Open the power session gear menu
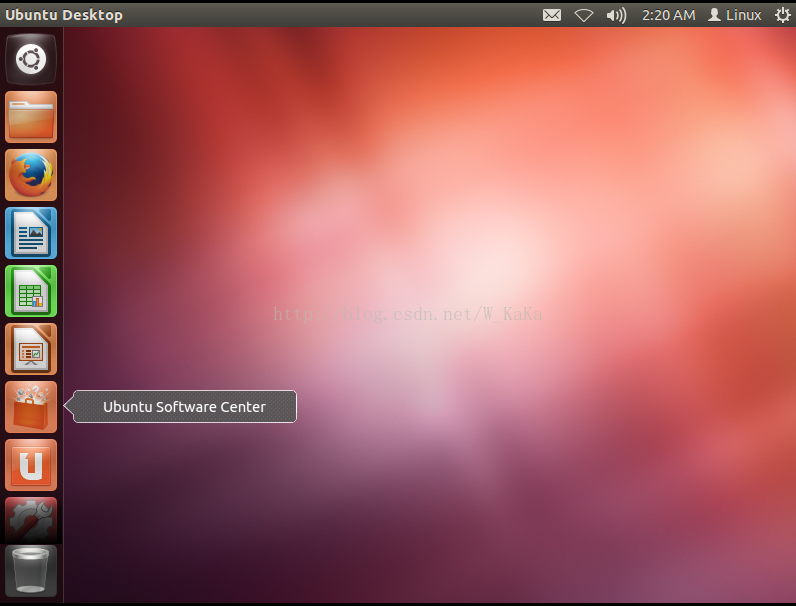This screenshot has width=796, height=606. [x=782, y=15]
